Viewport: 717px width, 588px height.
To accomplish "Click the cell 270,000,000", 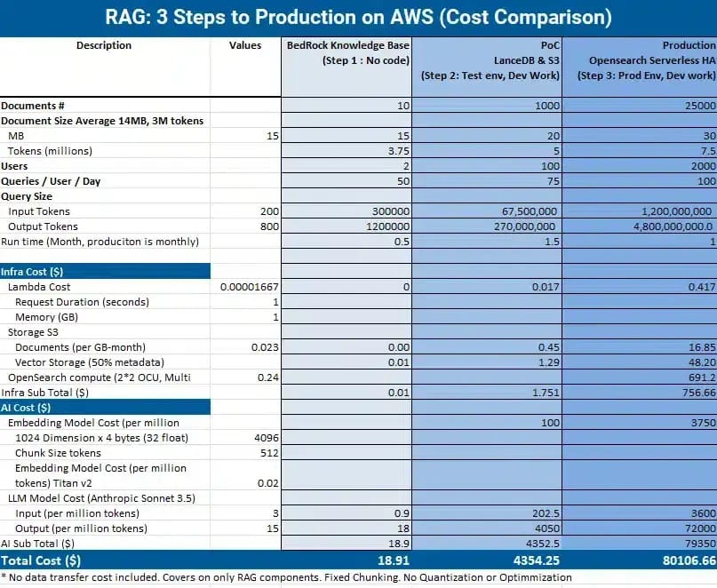I will tap(524, 226).
